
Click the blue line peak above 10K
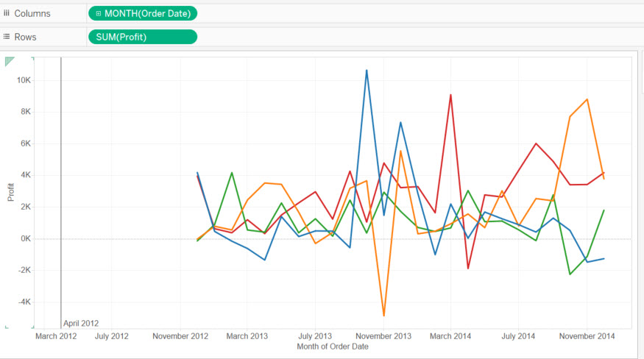coord(367,71)
